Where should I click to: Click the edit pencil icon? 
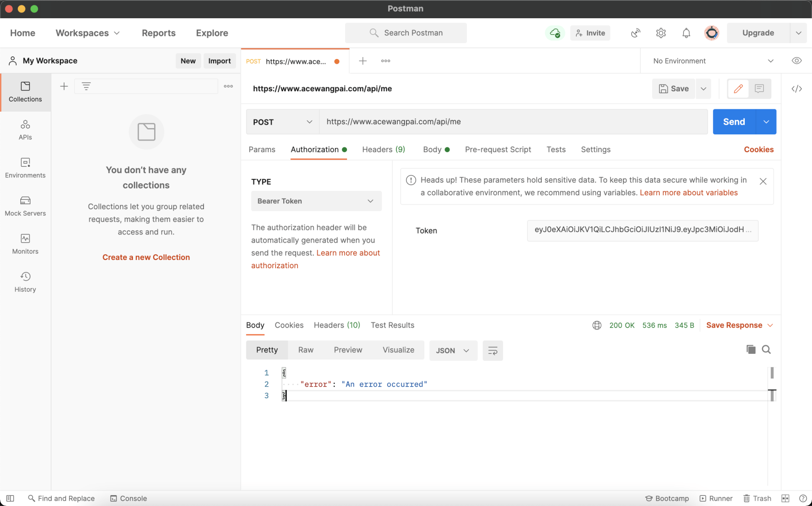(738, 89)
